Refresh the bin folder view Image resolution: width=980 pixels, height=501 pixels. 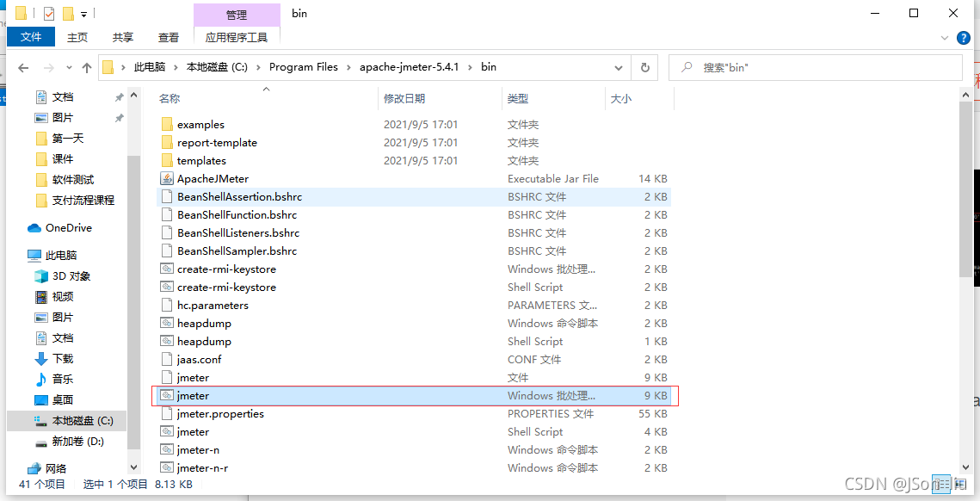pyautogui.click(x=645, y=67)
